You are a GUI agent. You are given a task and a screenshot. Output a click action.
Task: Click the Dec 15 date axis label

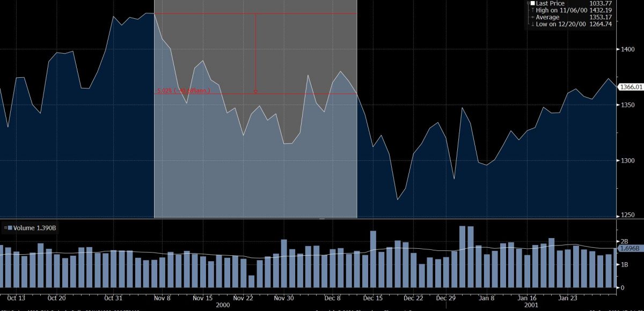[x=373, y=298]
